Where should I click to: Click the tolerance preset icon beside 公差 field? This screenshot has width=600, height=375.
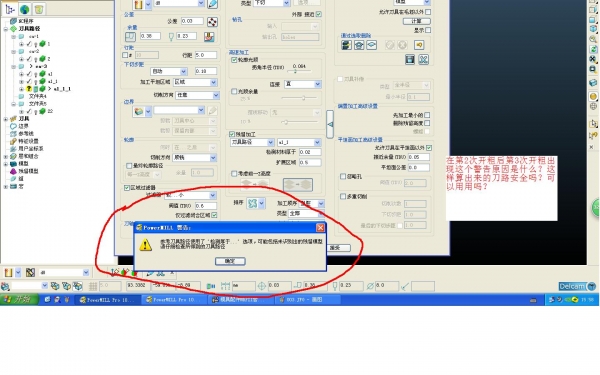pos(212,22)
